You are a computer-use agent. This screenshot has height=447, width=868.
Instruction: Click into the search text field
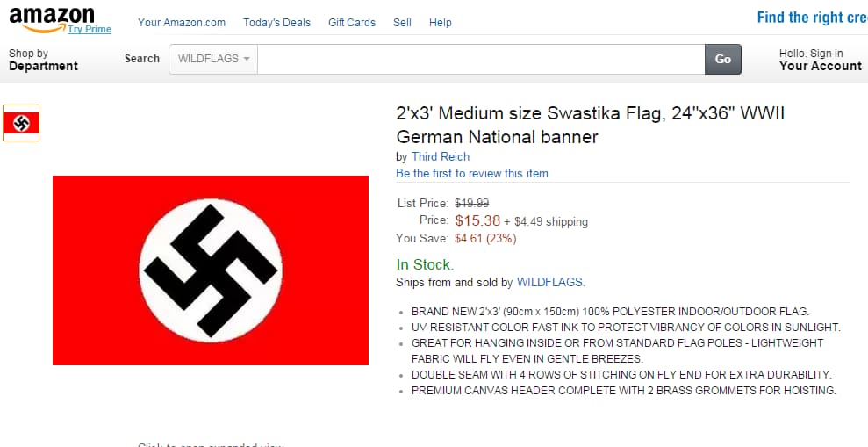(481, 59)
